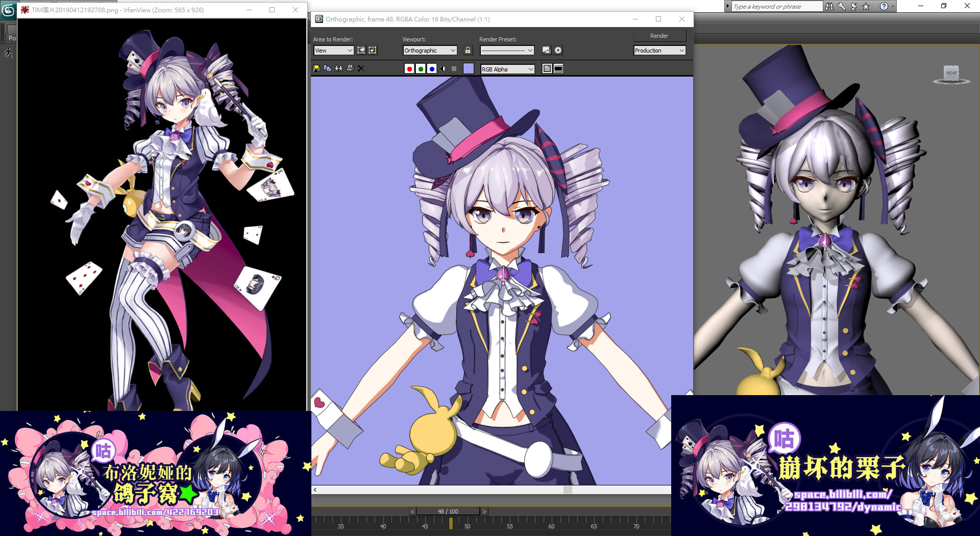Viewport: 980px width, 536px height.
Task: Clone the rendered frame window
Action: [339, 68]
